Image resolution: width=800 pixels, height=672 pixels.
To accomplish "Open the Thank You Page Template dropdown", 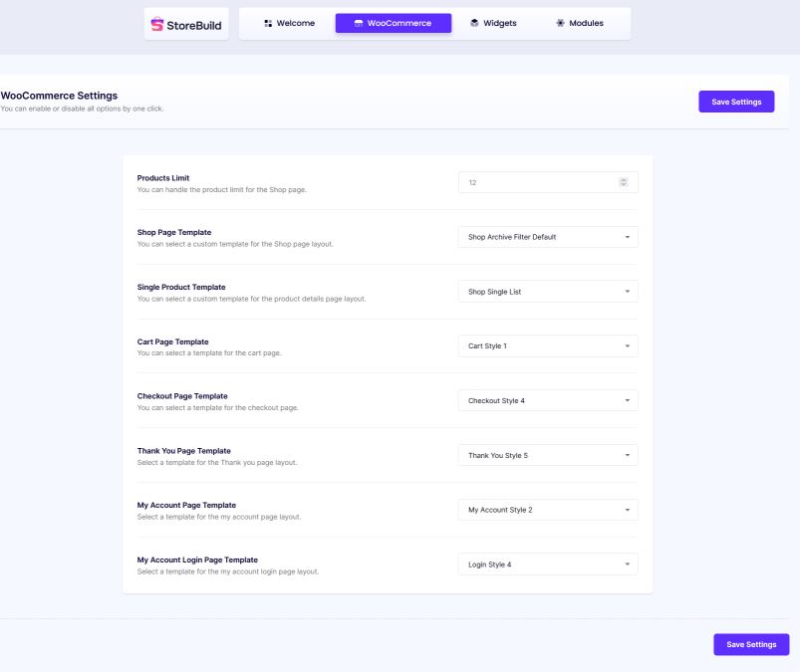I will (547, 455).
